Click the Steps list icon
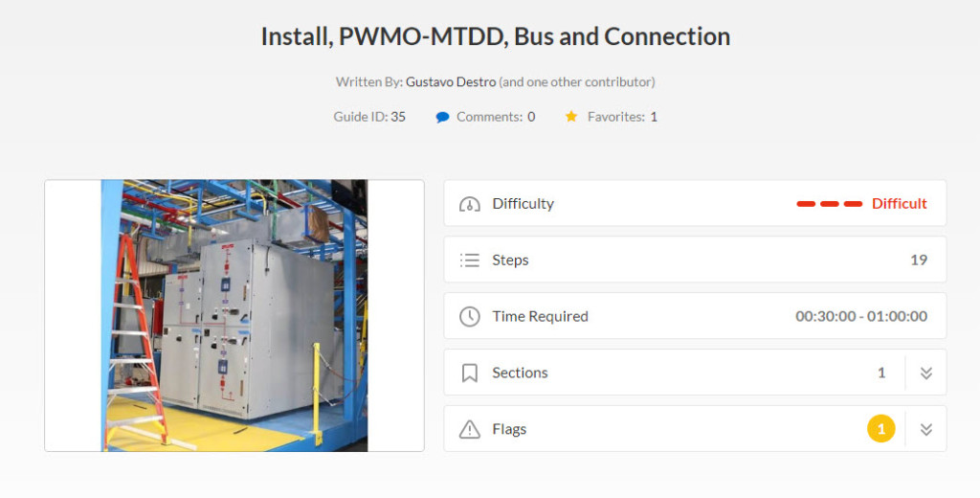 click(x=469, y=260)
